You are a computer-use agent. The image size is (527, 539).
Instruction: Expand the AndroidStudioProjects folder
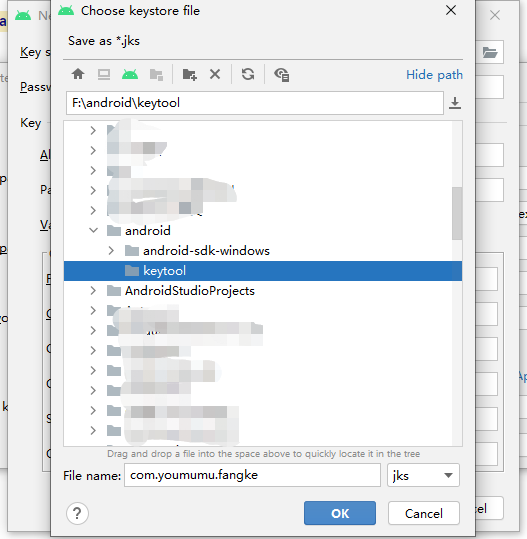click(x=93, y=291)
